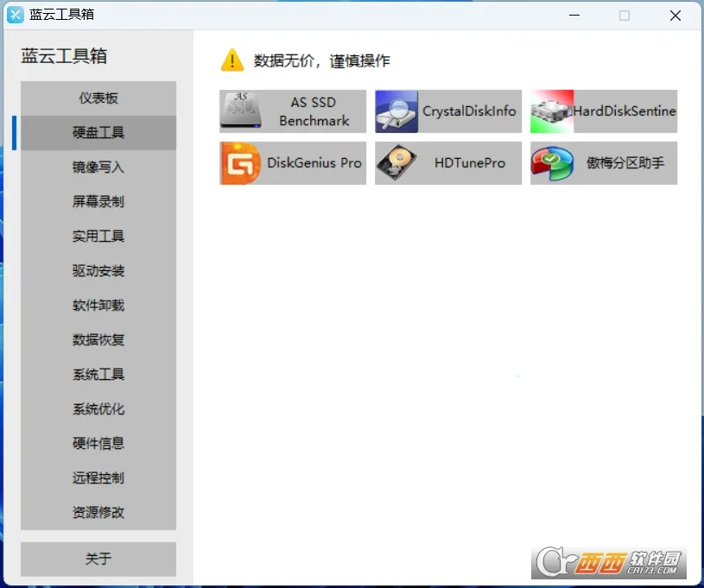View 硬件信息 from the sidebar

coord(98,444)
